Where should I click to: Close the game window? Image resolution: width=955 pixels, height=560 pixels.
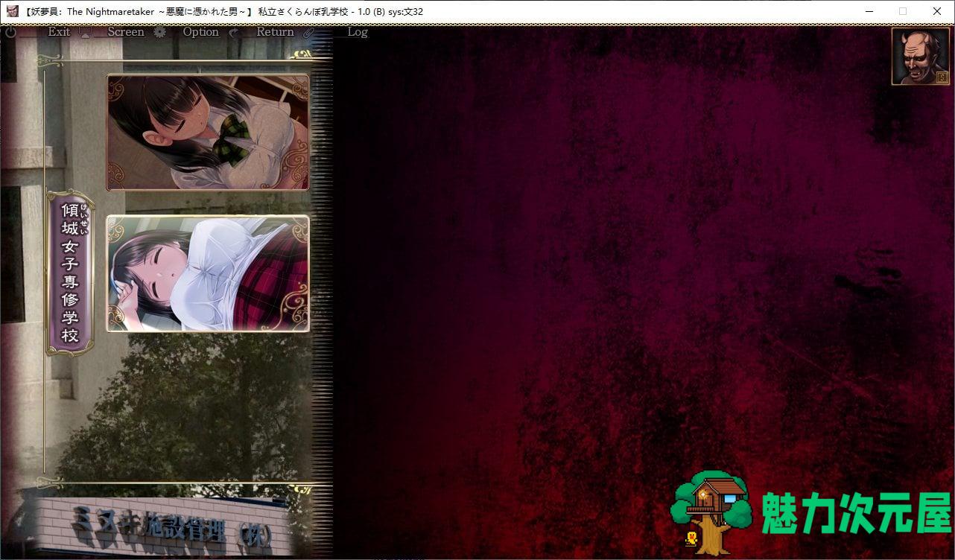[937, 11]
